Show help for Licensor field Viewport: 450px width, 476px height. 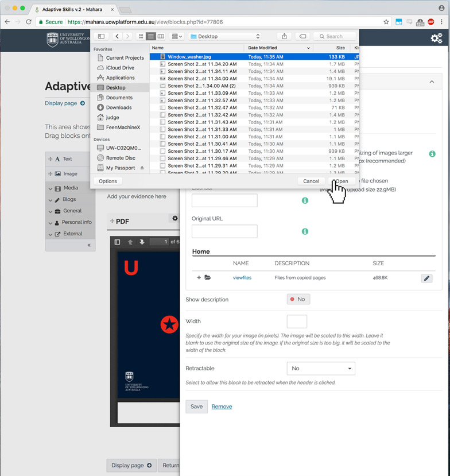point(305,200)
